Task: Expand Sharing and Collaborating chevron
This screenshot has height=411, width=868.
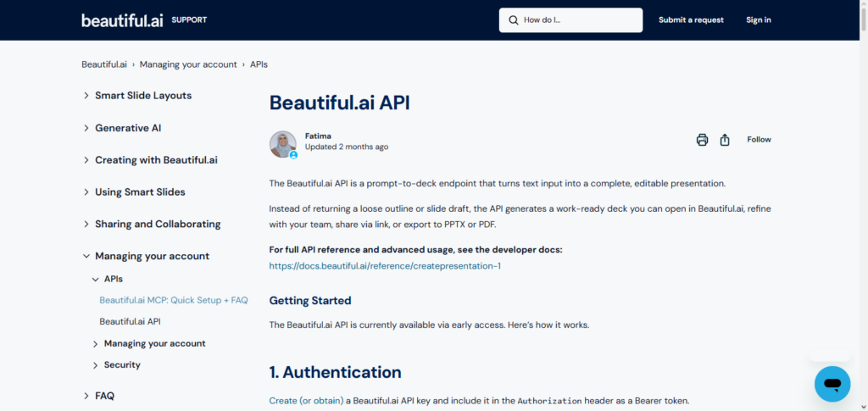Action: point(86,224)
